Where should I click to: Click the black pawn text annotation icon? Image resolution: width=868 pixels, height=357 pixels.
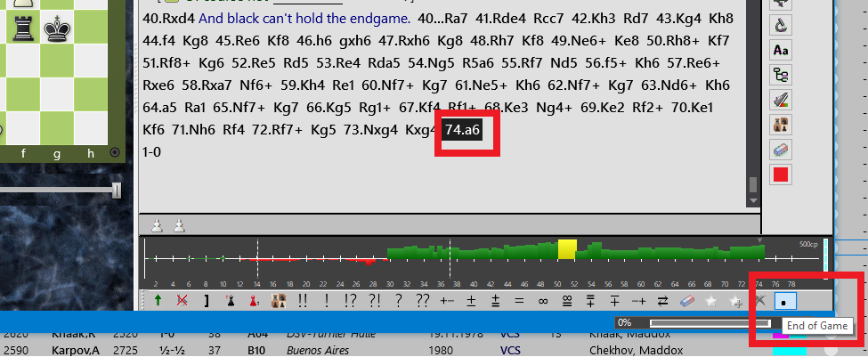pyautogui.click(x=230, y=301)
